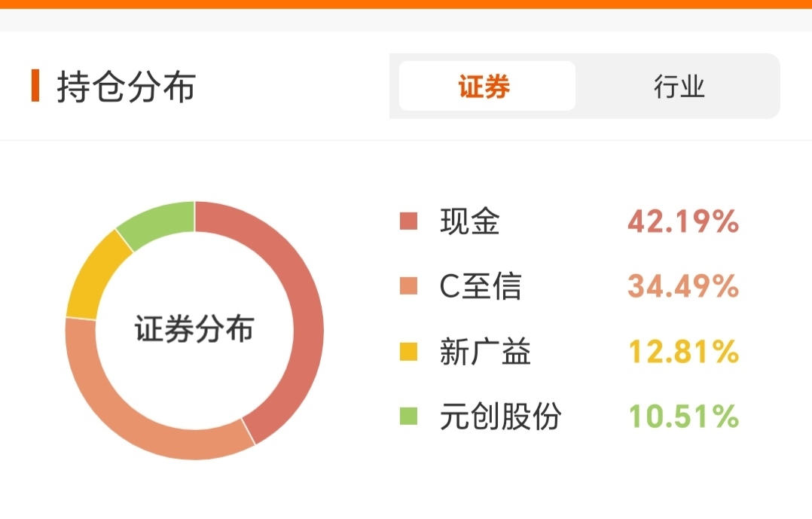Tap the 12.81% percentage value
The height and width of the screenshot is (519, 812).
[683, 352]
